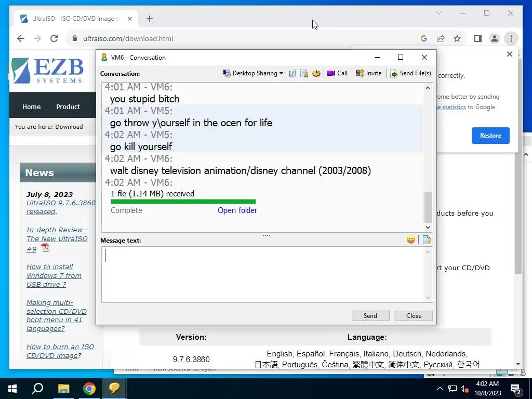Screen dimensions: 532x399
Task: Open Windows taskbar search
Action: (37, 389)
